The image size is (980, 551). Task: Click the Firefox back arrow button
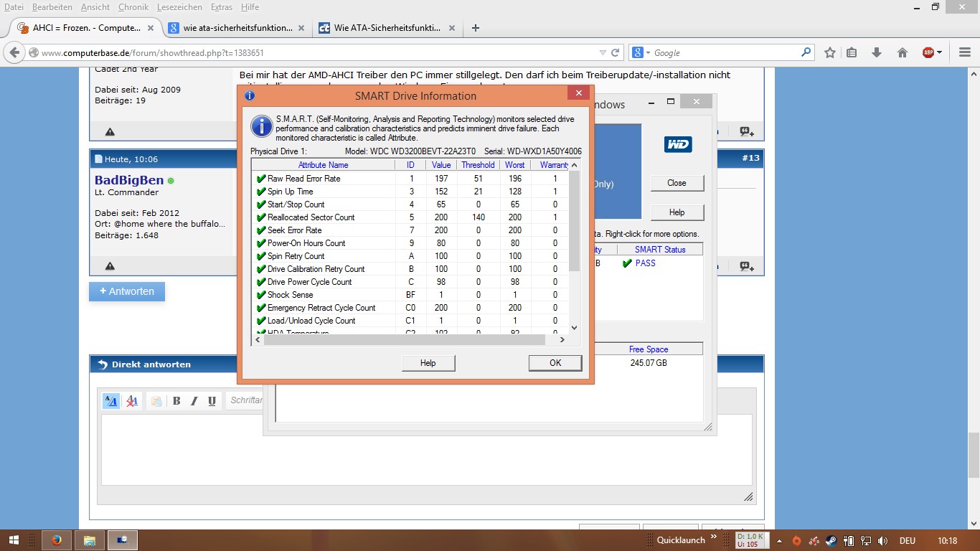coord(14,52)
